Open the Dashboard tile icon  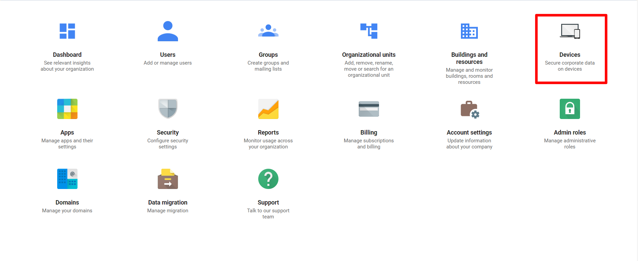[67, 31]
